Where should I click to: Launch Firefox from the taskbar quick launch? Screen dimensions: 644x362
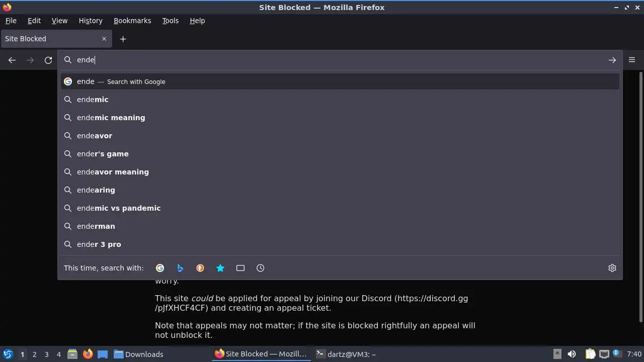click(88, 354)
